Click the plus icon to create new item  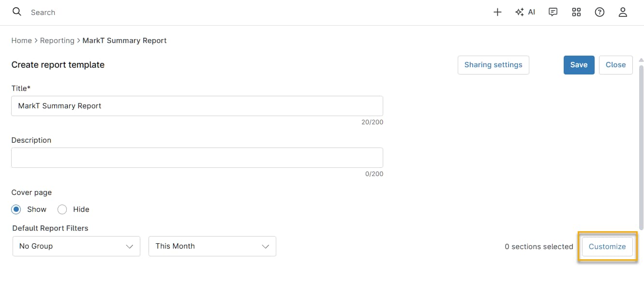pyautogui.click(x=497, y=12)
